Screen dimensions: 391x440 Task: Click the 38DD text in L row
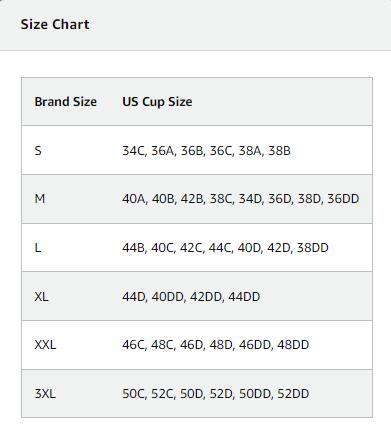coord(312,247)
